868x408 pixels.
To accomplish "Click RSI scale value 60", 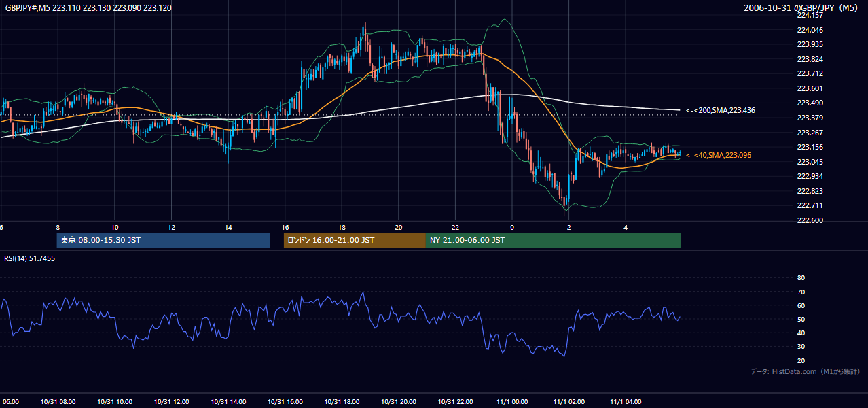I will 801,305.
